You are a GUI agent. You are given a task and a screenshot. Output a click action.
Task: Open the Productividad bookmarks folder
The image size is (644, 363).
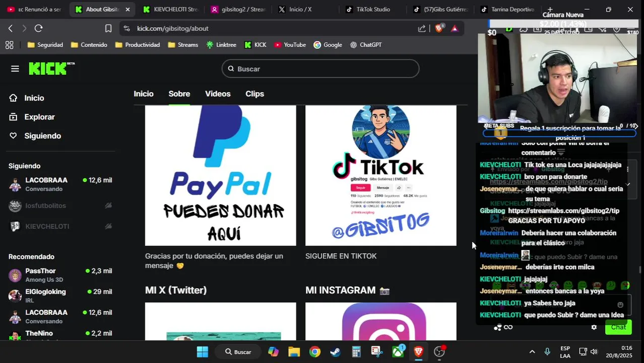138,45
